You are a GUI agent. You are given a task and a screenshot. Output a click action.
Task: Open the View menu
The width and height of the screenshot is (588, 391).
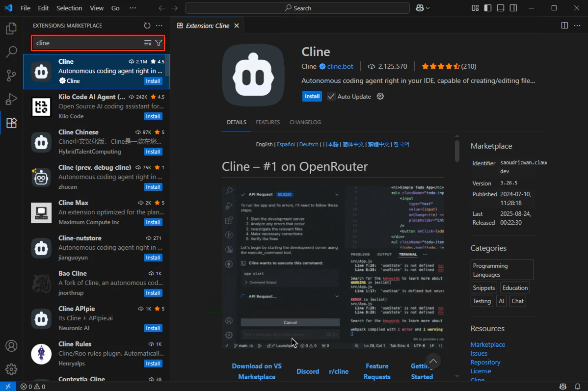pos(97,8)
